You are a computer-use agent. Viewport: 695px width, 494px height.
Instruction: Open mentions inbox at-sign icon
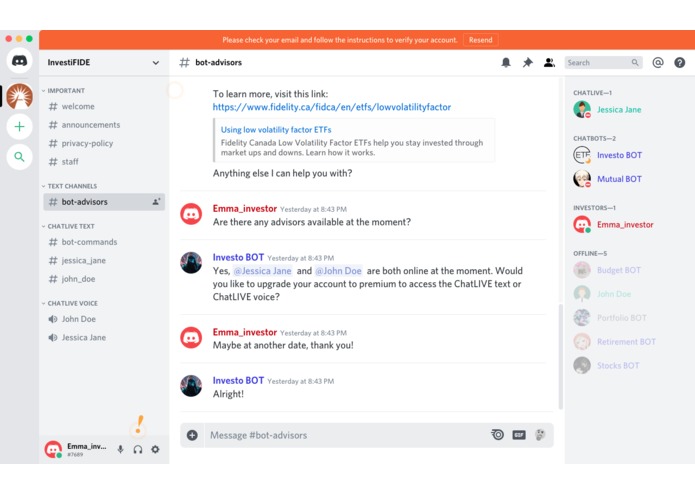[x=658, y=62]
